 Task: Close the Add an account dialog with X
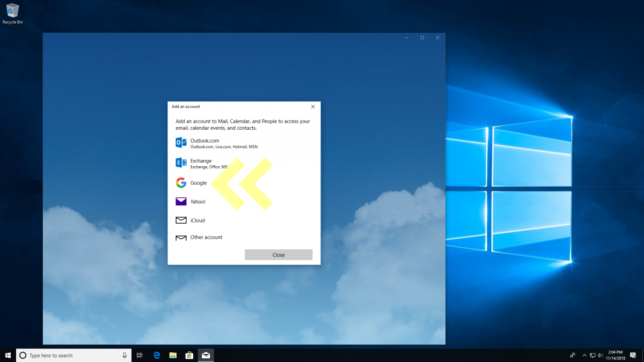[313, 107]
